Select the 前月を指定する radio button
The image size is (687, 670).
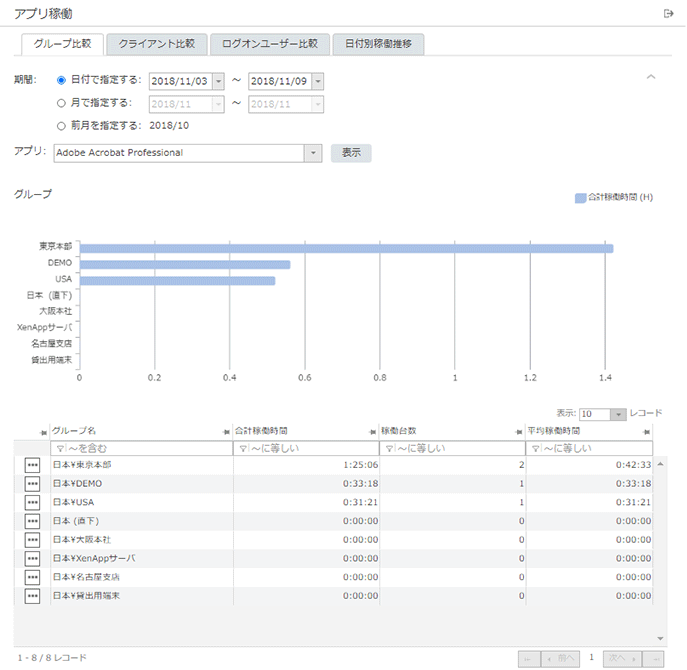click(x=62, y=126)
